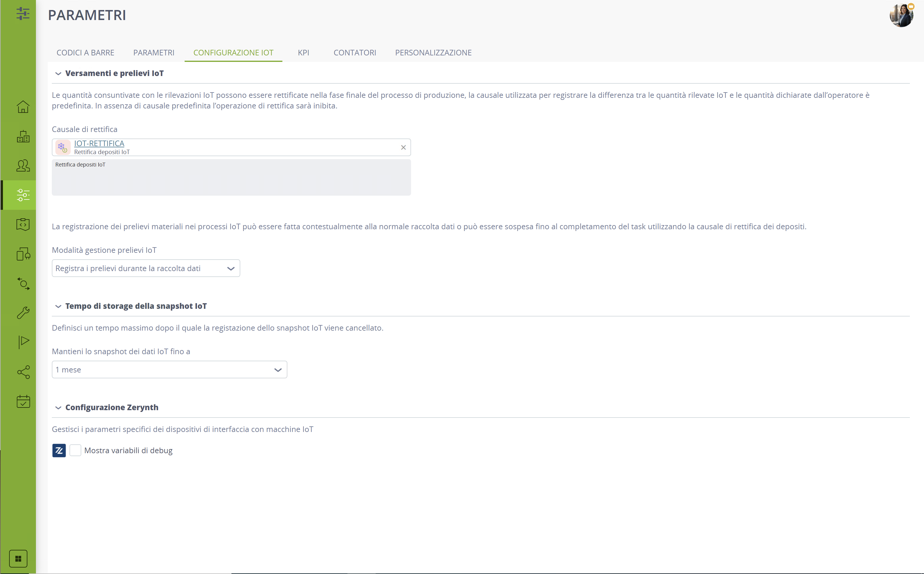Open the share nodes sidebar icon
The width and height of the screenshot is (924, 574).
click(x=23, y=372)
